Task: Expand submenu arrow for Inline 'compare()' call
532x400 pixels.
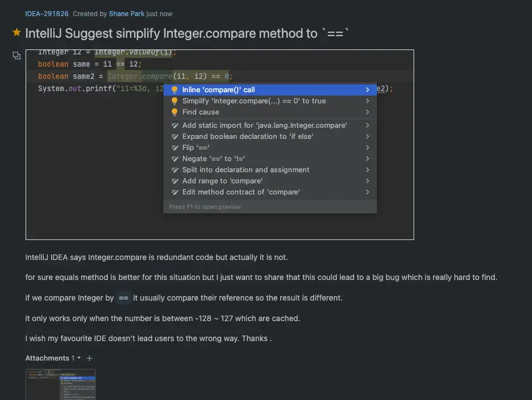Action: tap(367, 90)
